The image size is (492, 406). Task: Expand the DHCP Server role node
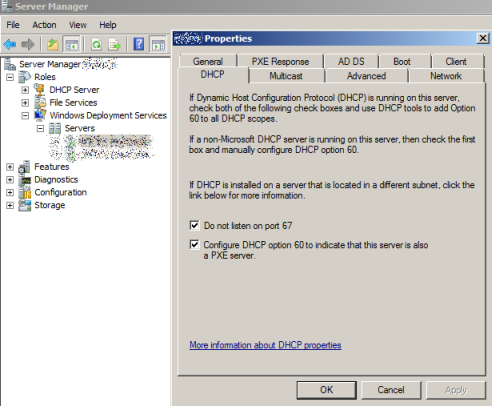pos(25,90)
